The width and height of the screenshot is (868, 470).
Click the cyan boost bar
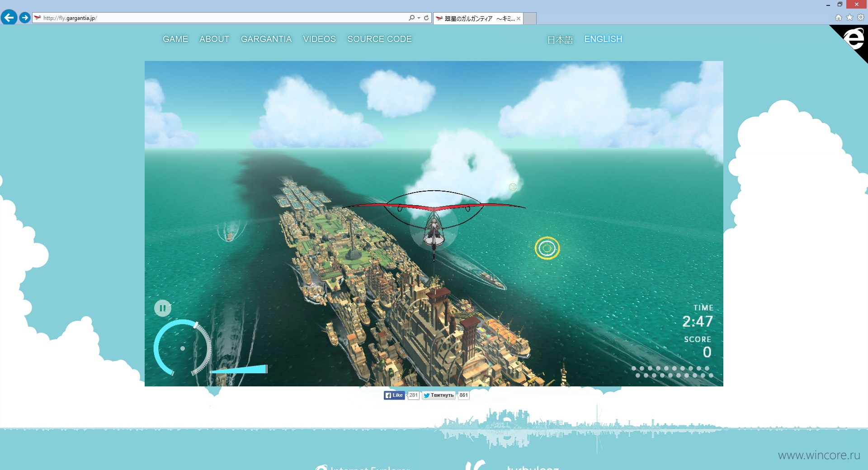point(239,369)
